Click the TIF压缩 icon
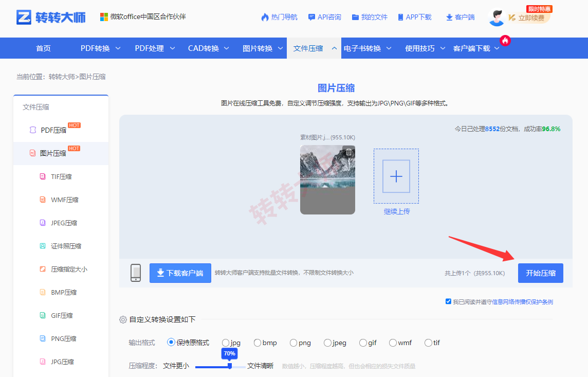This screenshot has height=377, width=588. click(43, 176)
